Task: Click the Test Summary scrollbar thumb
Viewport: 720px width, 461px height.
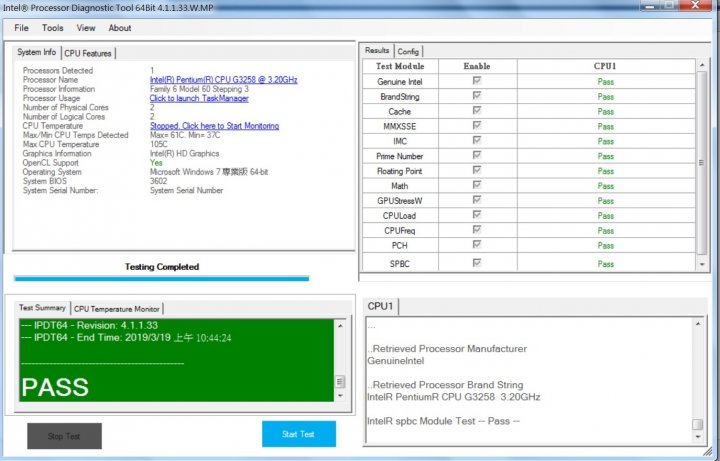Action: pyautogui.click(x=340, y=382)
